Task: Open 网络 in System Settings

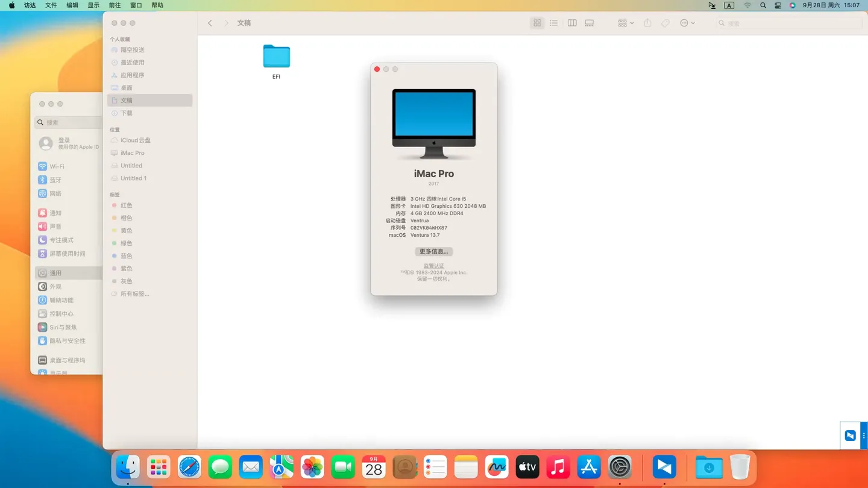Action: (69, 193)
